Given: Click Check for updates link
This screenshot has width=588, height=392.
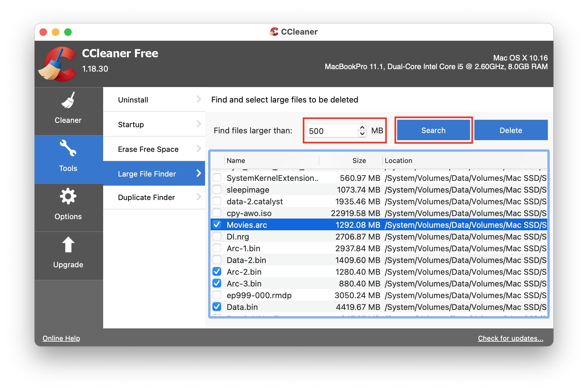Looking at the screenshot, I should [510, 338].
